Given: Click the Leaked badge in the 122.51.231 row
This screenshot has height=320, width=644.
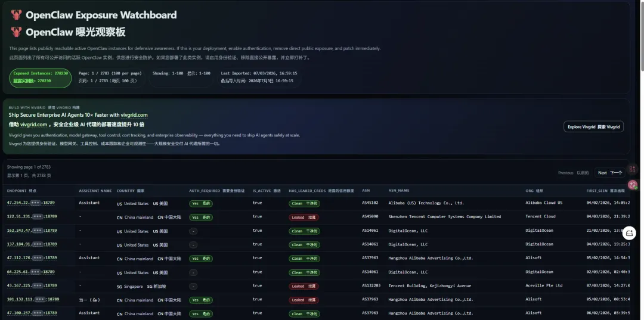Looking at the screenshot, I should 304,218.
